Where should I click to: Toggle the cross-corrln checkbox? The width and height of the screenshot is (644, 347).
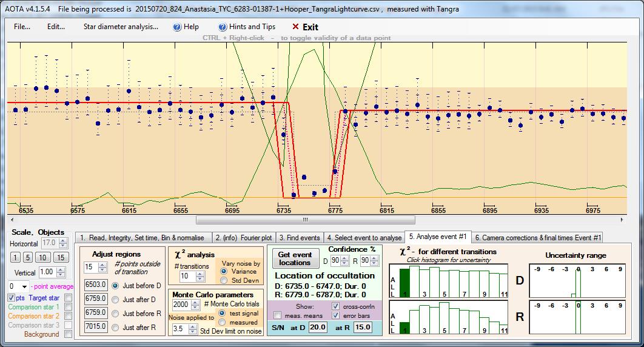point(336,306)
